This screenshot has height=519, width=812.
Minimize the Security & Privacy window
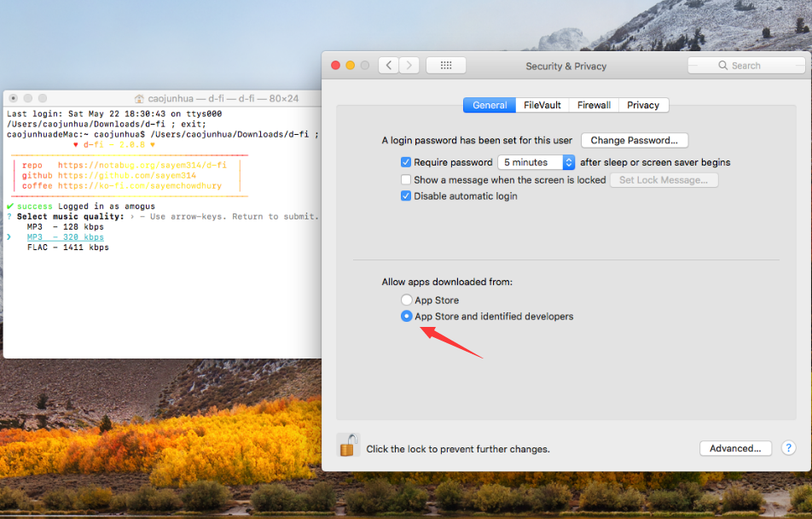click(350, 66)
